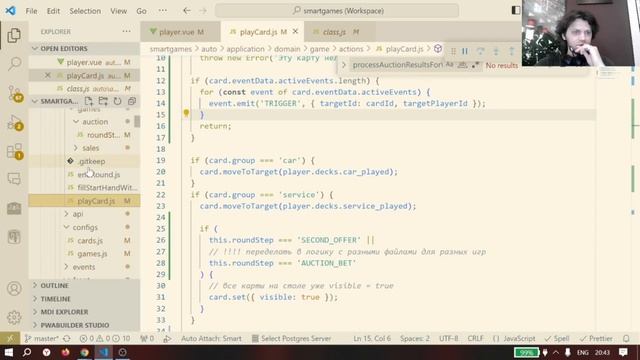Open Chrome from the taskbar
The height and width of the screenshot is (360, 640).
pos(84,352)
